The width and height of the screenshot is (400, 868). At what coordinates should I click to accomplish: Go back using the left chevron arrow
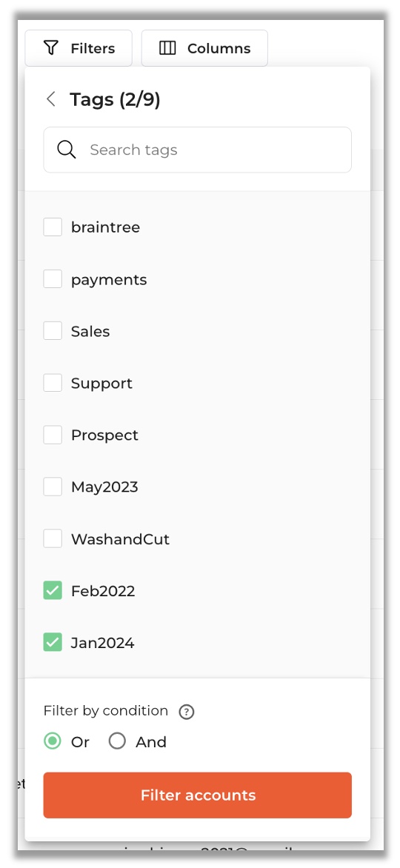click(x=51, y=100)
